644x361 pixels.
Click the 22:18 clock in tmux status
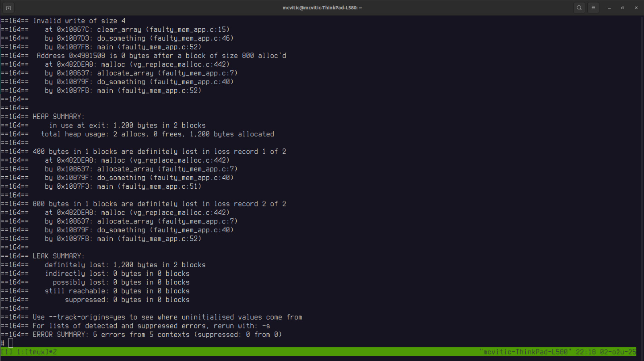pyautogui.click(x=586, y=352)
